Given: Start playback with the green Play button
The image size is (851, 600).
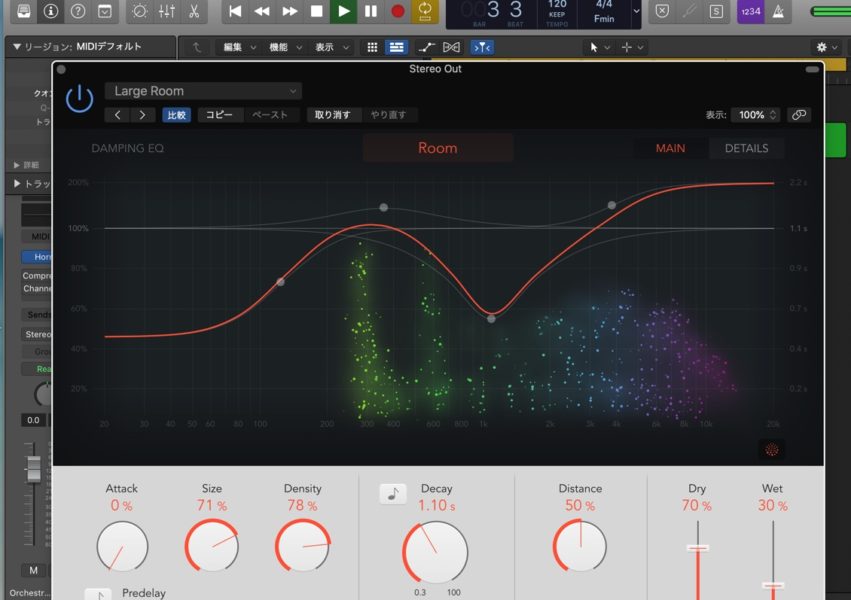Looking at the screenshot, I should [344, 11].
